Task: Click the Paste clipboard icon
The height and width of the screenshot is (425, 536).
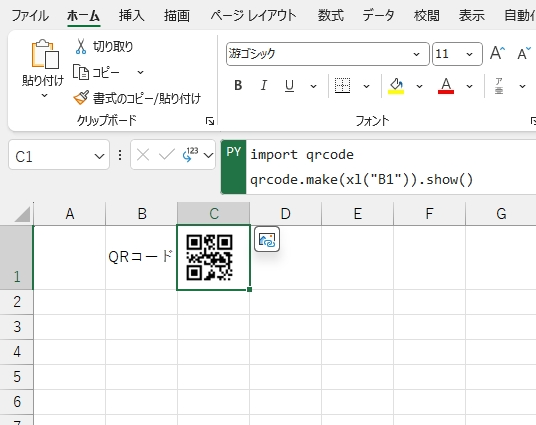Action: pyautogui.click(x=45, y=54)
